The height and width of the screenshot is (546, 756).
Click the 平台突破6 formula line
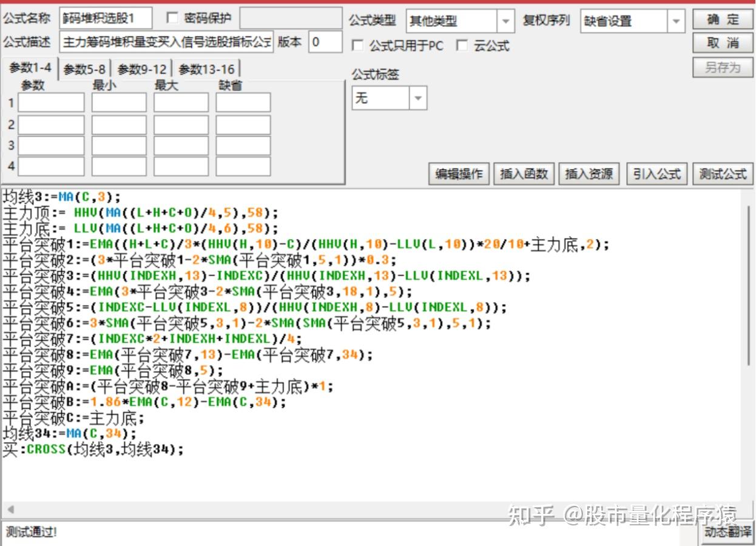[x=247, y=323]
